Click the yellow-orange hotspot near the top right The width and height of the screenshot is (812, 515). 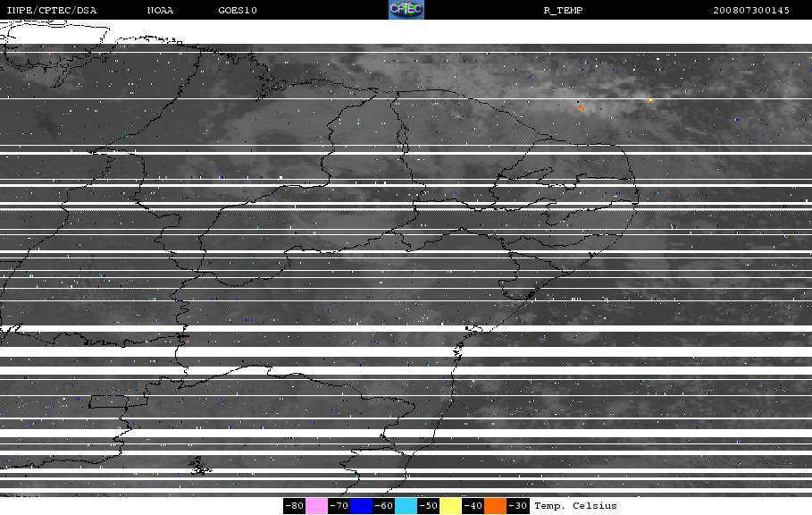coord(650,100)
